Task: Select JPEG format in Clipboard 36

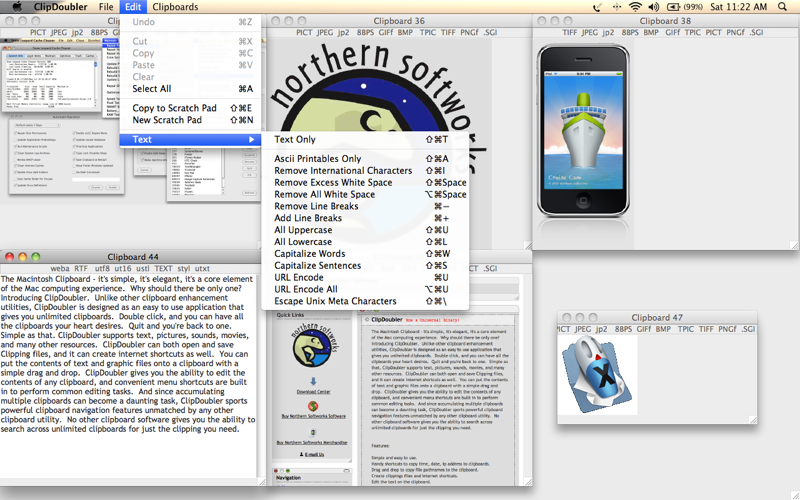Action: [x=324, y=32]
